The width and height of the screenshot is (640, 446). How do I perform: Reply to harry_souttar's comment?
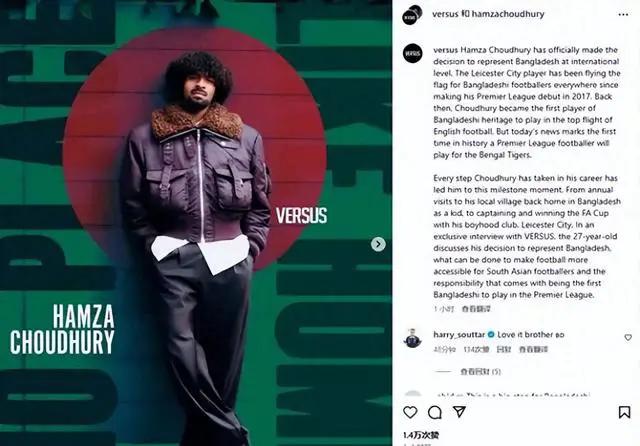pos(504,349)
